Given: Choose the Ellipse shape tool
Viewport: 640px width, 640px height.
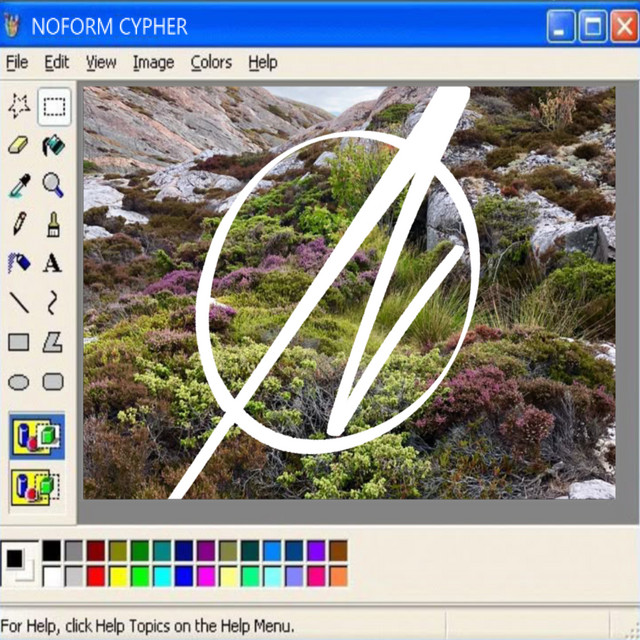Looking at the screenshot, I should click(x=18, y=381).
